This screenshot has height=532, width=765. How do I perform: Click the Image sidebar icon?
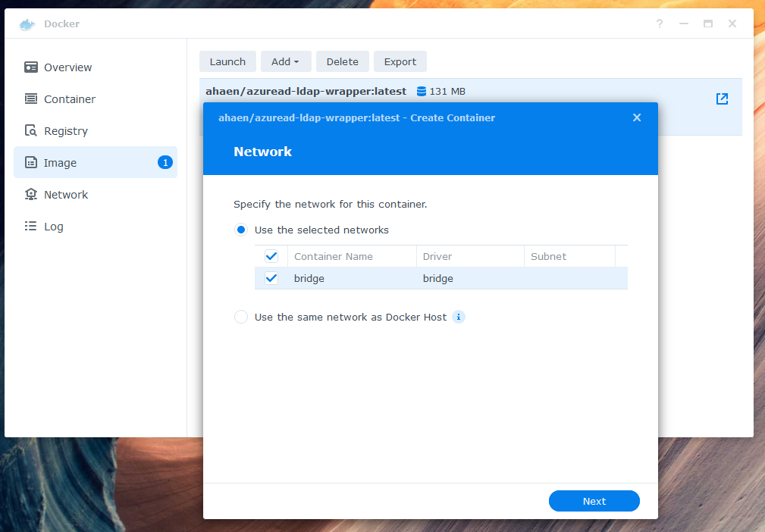click(31, 162)
